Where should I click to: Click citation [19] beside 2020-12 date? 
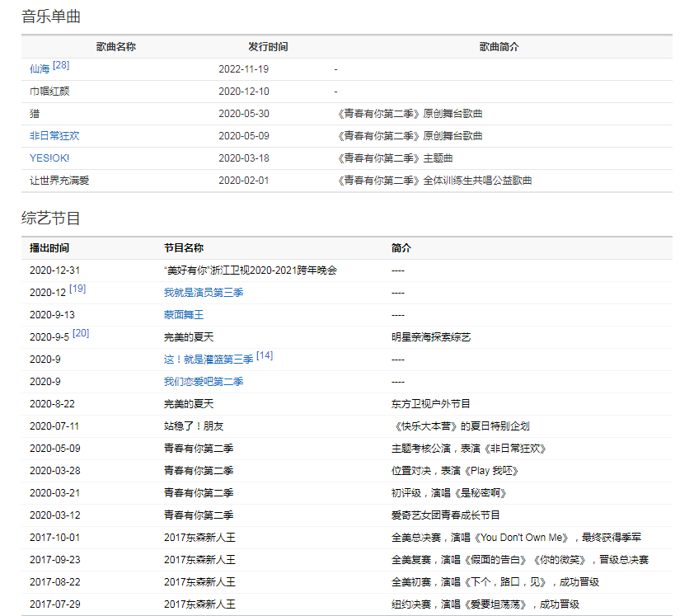77,289
